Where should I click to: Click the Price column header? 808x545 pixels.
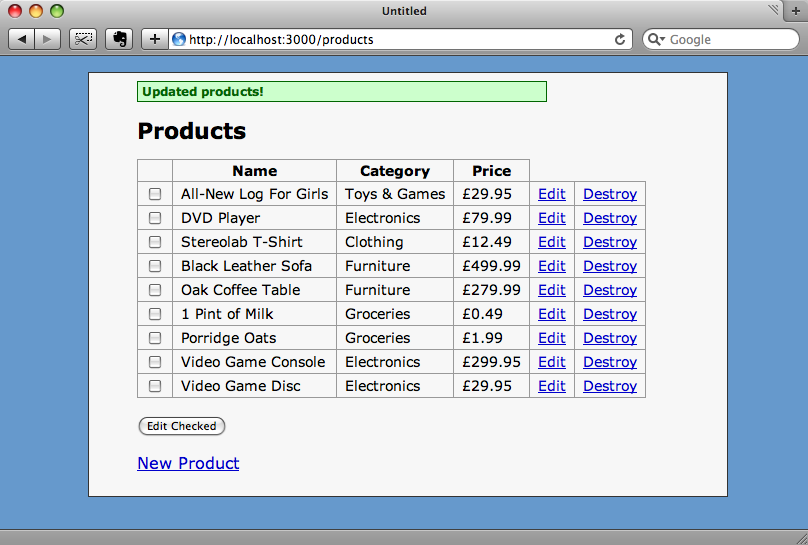[492, 171]
